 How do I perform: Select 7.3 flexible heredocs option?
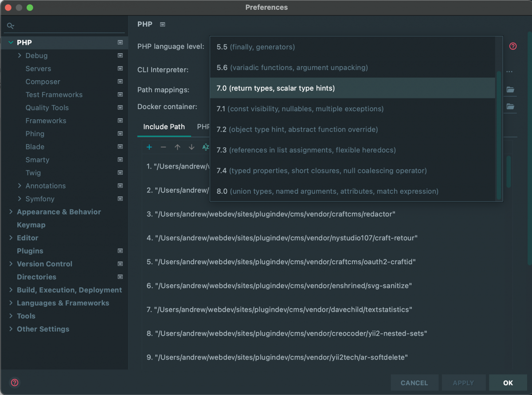(x=352, y=150)
